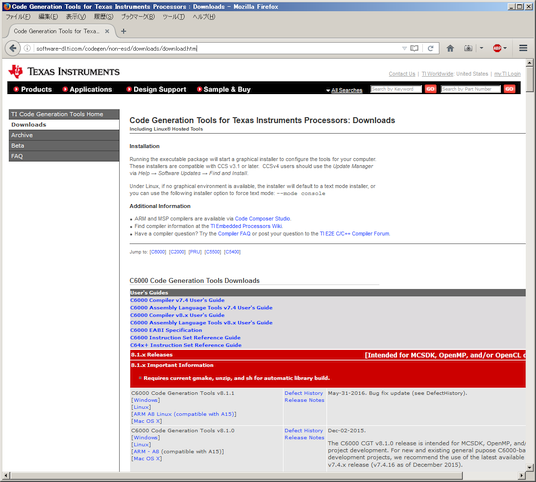This screenshot has height=482, width=536.
Task: Open Adblock Plus dropdown arrow
Action: 505,48
